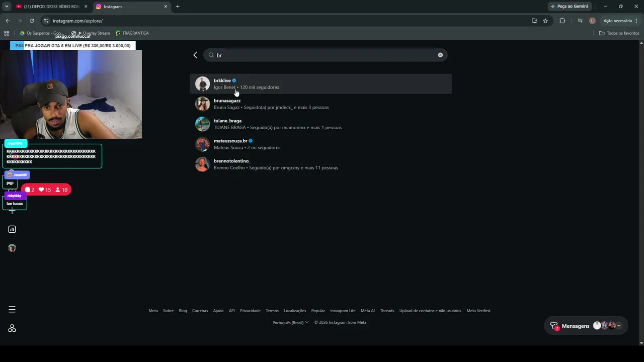
Task: Open the Blog footer link
Action: pos(183,311)
